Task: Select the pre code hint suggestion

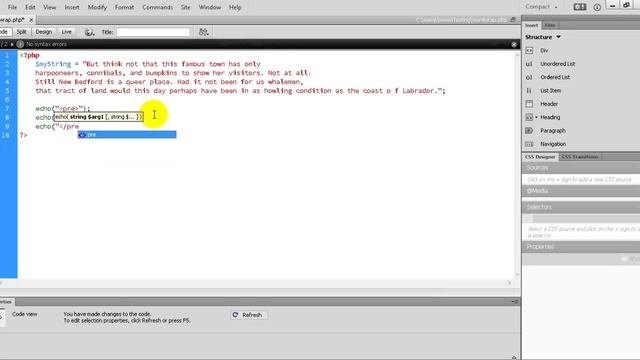Action: [127, 135]
